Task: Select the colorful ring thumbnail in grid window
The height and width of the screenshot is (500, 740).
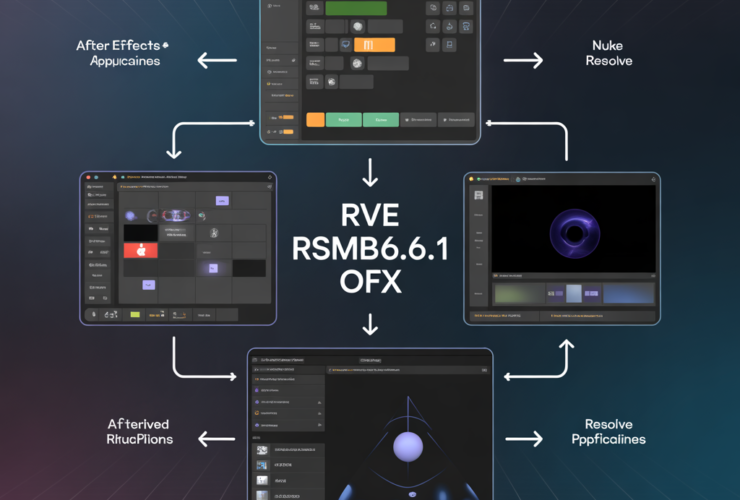Action: pyautogui.click(x=176, y=216)
